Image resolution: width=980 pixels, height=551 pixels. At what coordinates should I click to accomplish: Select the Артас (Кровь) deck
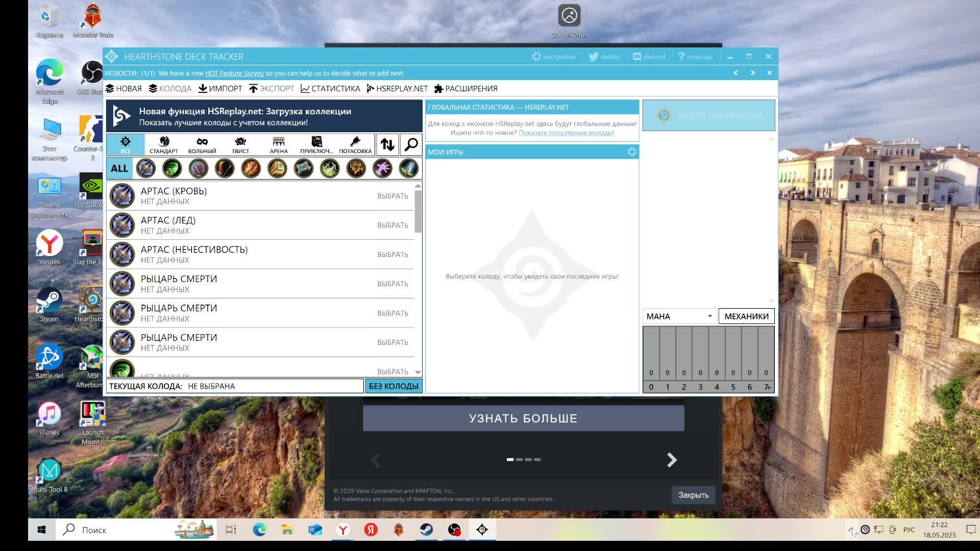coord(260,196)
